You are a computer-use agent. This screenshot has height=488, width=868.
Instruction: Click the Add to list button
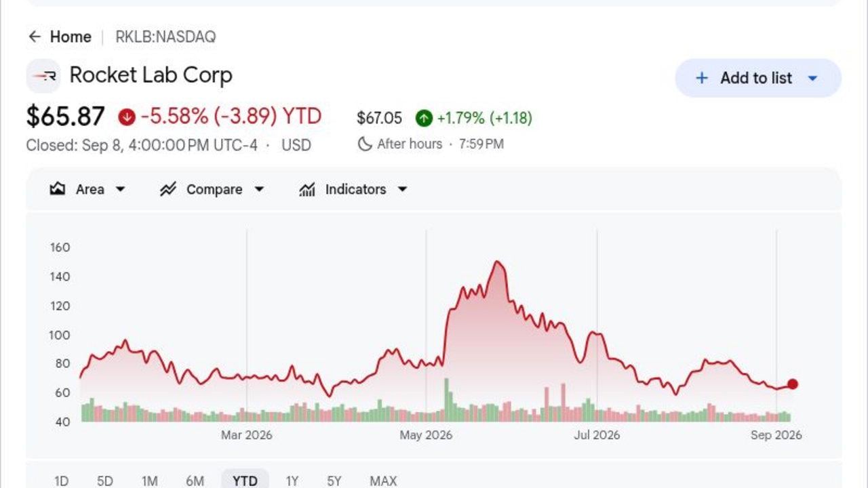(x=758, y=78)
